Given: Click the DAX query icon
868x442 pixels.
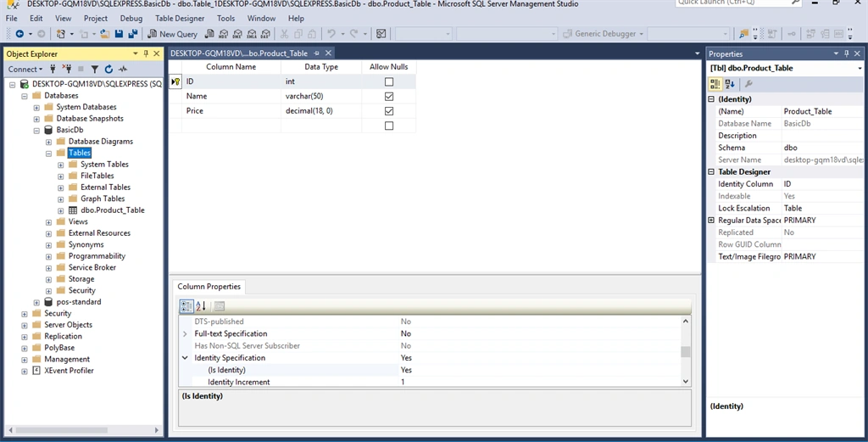Looking at the screenshot, I should coord(265,34).
